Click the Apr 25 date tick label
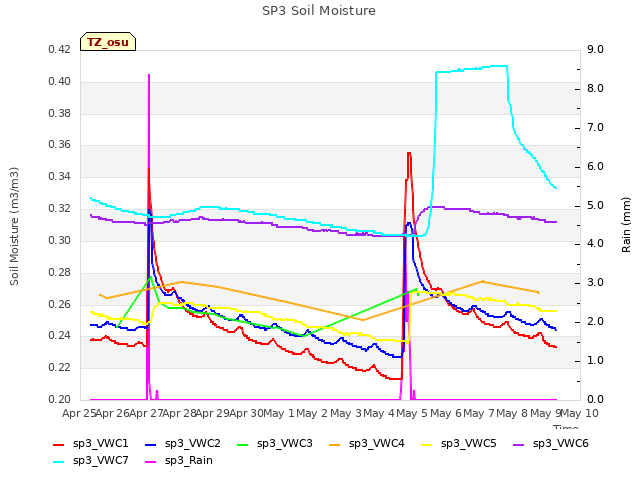The height and width of the screenshot is (480, 640). [x=79, y=413]
